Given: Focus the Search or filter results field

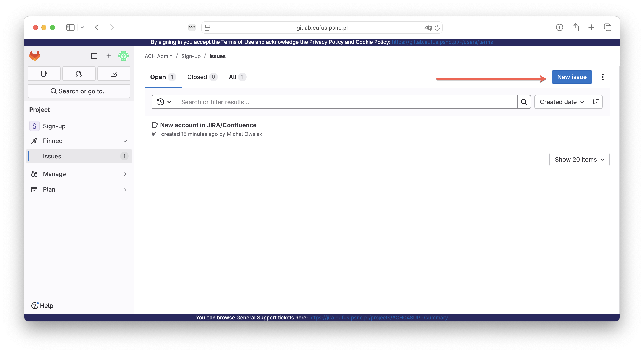Looking at the screenshot, I should [347, 102].
